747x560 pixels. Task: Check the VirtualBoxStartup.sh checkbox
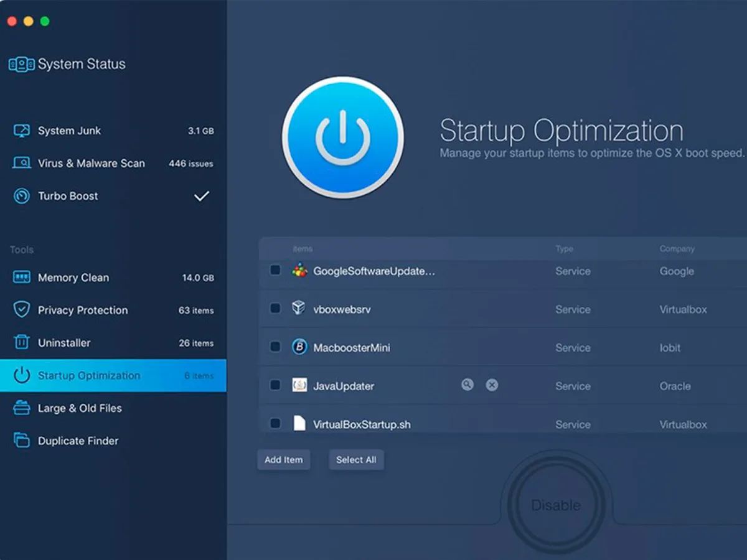[x=275, y=424]
